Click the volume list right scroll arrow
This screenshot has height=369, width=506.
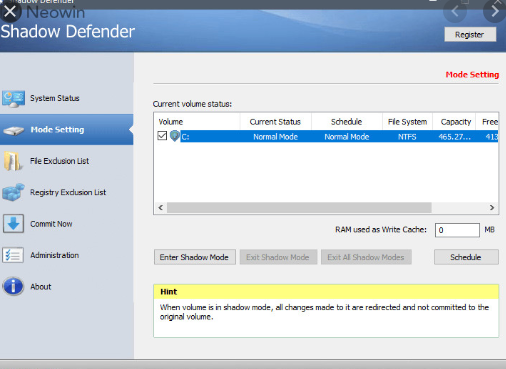[492, 207]
